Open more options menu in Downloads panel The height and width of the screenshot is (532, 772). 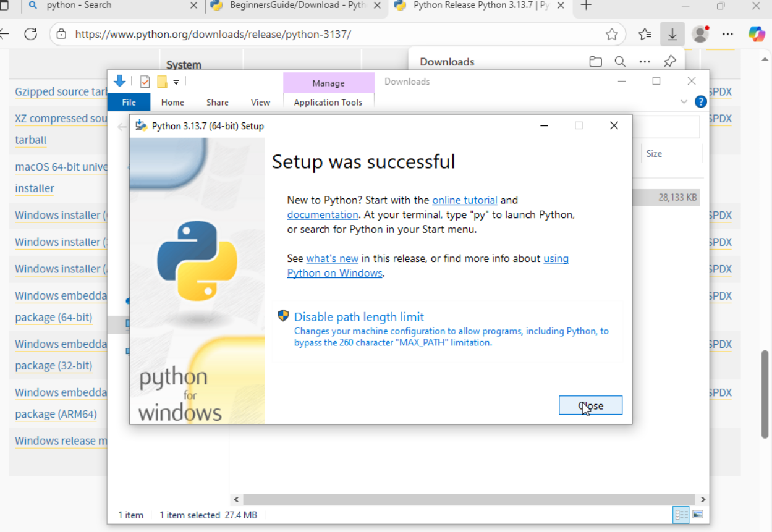click(645, 61)
